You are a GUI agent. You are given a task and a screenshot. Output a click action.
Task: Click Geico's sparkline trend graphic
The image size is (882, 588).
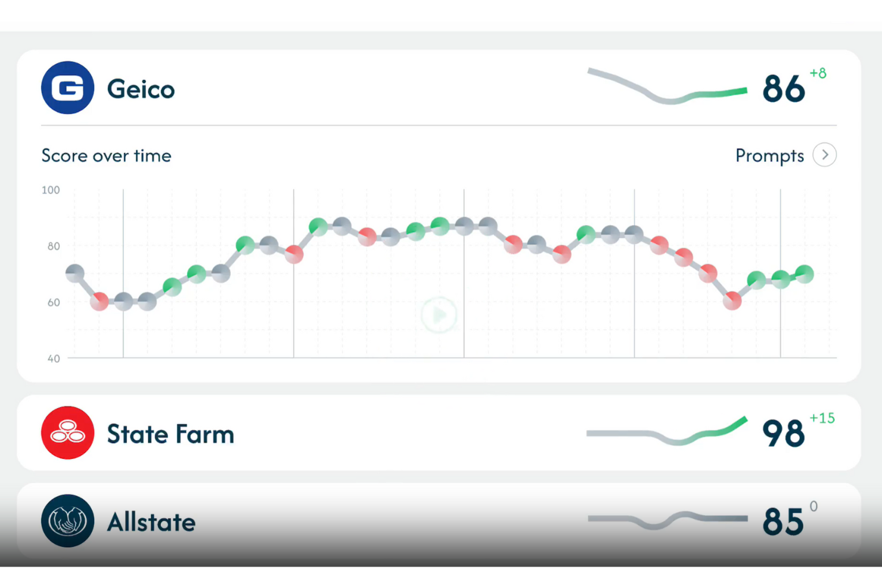coord(667,87)
